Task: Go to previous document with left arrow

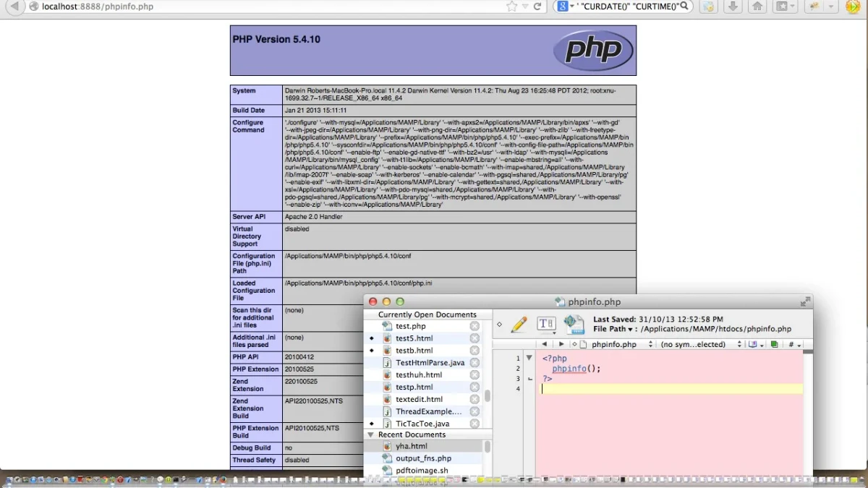Action: click(x=545, y=344)
